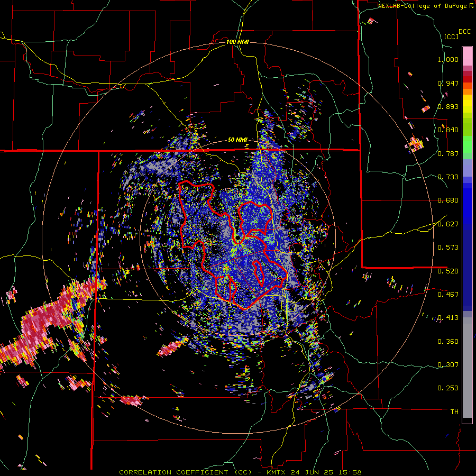This screenshot has width=476, height=476.
Task: Click the 0.573 legend value
Action: [448, 248]
